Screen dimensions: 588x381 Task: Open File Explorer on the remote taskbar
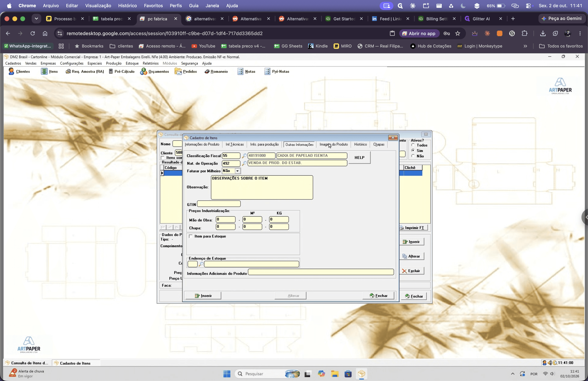click(x=335, y=374)
